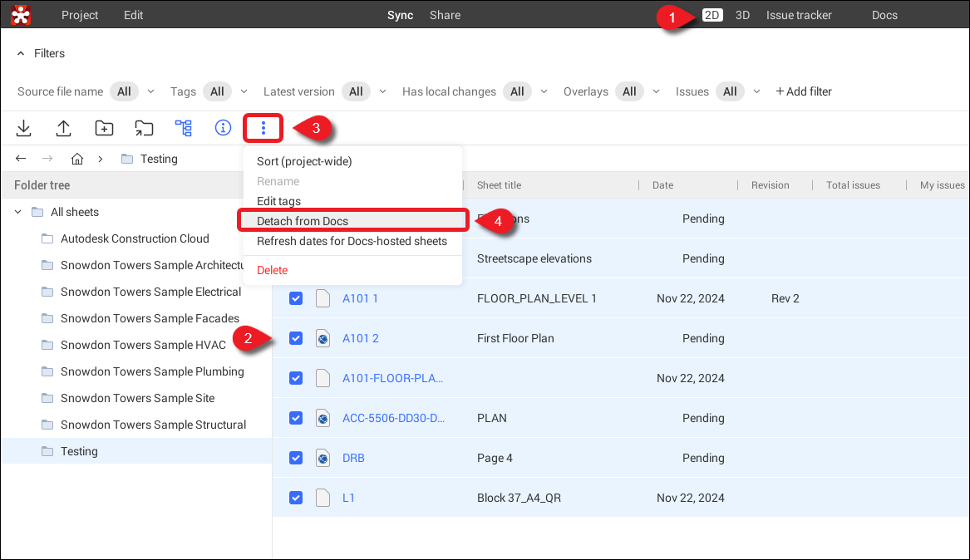Switch to the 3D view tab
The height and width of the screenshot is (560, 970).
742,15
